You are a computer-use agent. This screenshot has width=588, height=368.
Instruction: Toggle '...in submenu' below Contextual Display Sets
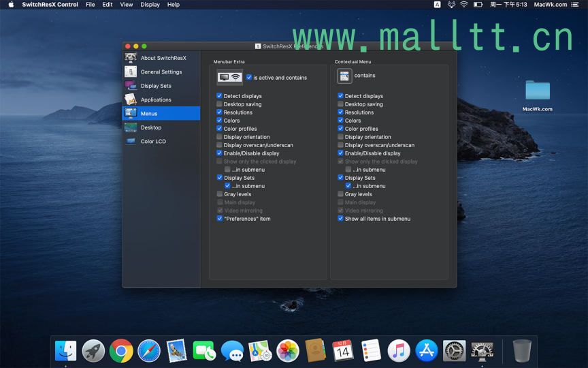[x=348, y=185]
